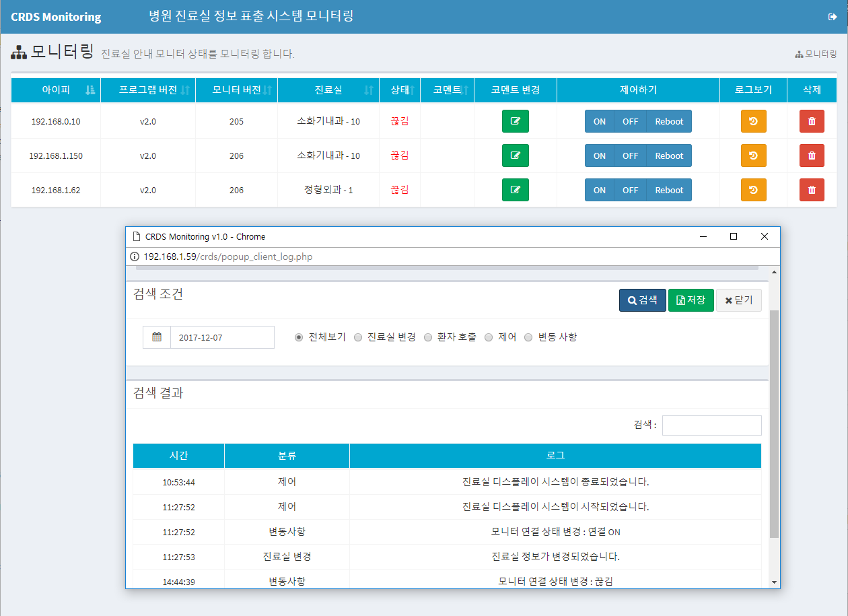
Task: Edit comment for monitor 192.168.0.10
Action: (x=516, y=121)
